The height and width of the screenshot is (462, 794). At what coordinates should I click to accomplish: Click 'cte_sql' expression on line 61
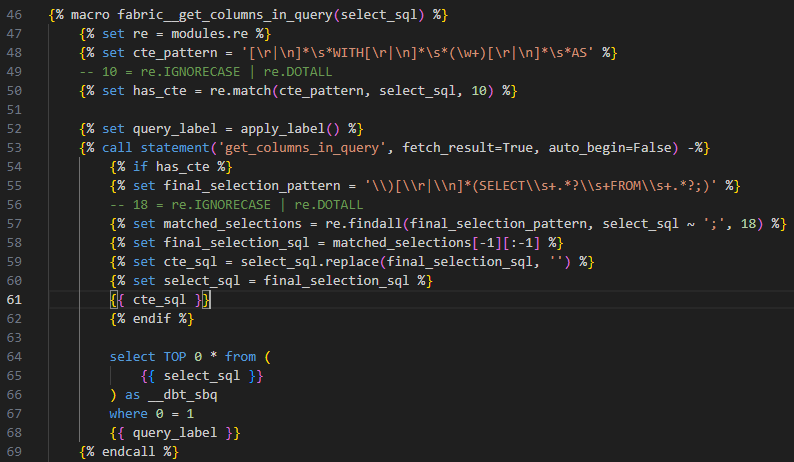click(x=160, y=300)
